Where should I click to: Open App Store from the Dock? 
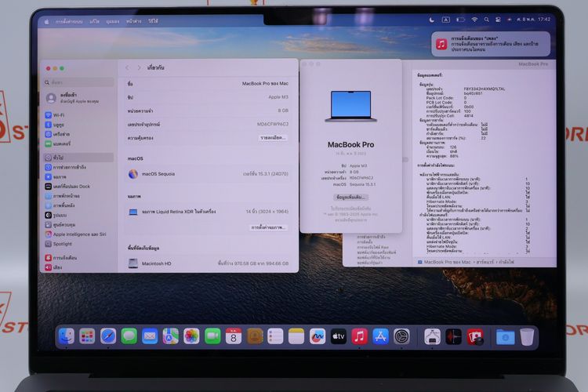pos(380,336)
